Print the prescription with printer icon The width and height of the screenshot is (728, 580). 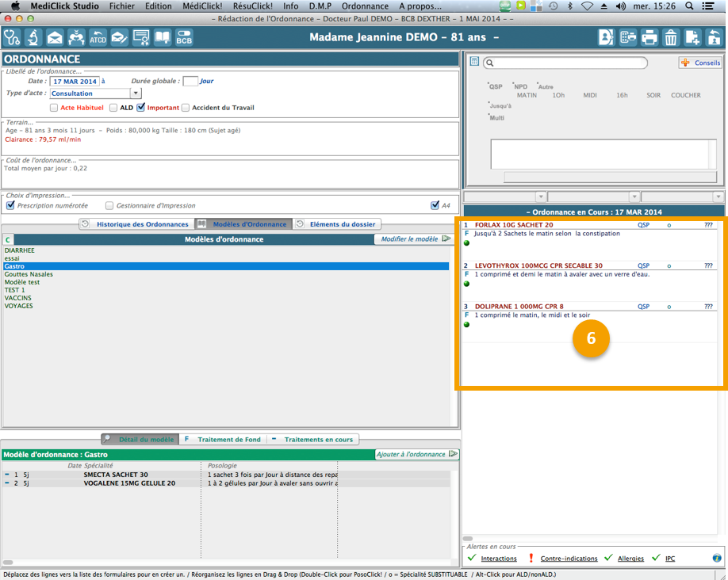649,37
